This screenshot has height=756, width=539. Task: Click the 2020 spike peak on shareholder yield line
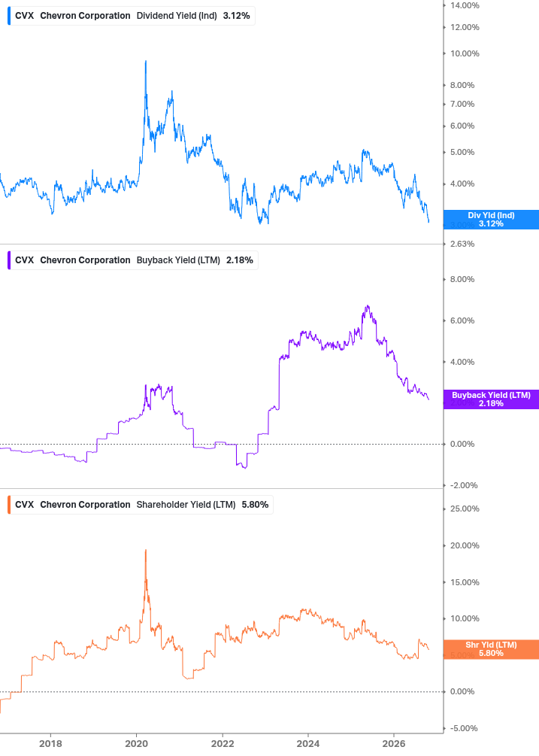pyautogui.click(x=146, y=551)
